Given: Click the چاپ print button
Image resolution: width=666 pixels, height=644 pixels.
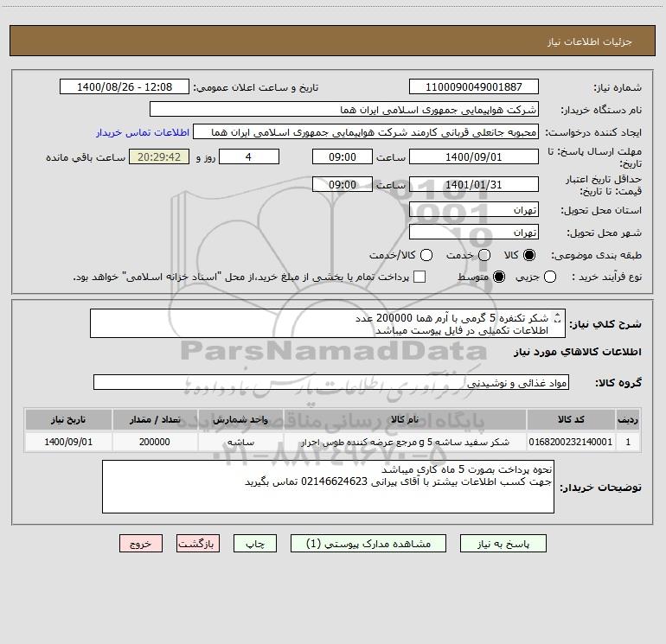Looking at the screenshot, I should (255, 544).
